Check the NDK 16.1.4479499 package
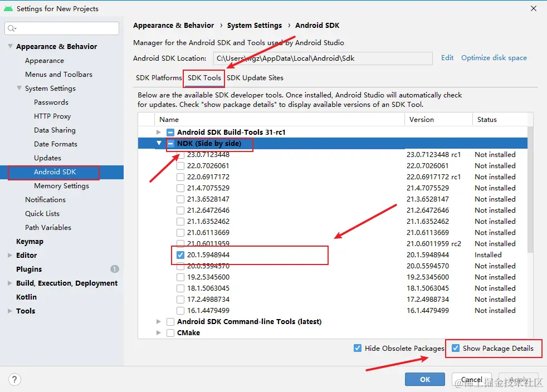Viewport: 547px width, 392px height. tap(180, 310)
